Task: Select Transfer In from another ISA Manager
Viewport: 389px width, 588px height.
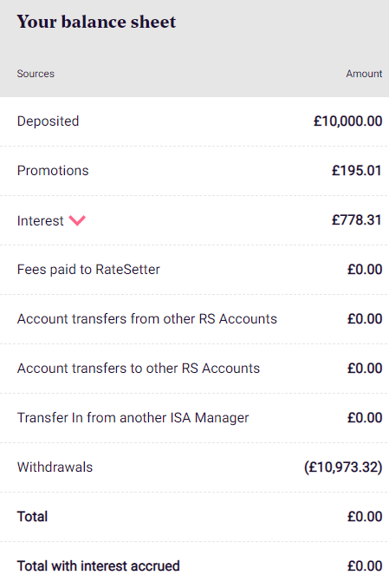Action: tap(133, 418)
